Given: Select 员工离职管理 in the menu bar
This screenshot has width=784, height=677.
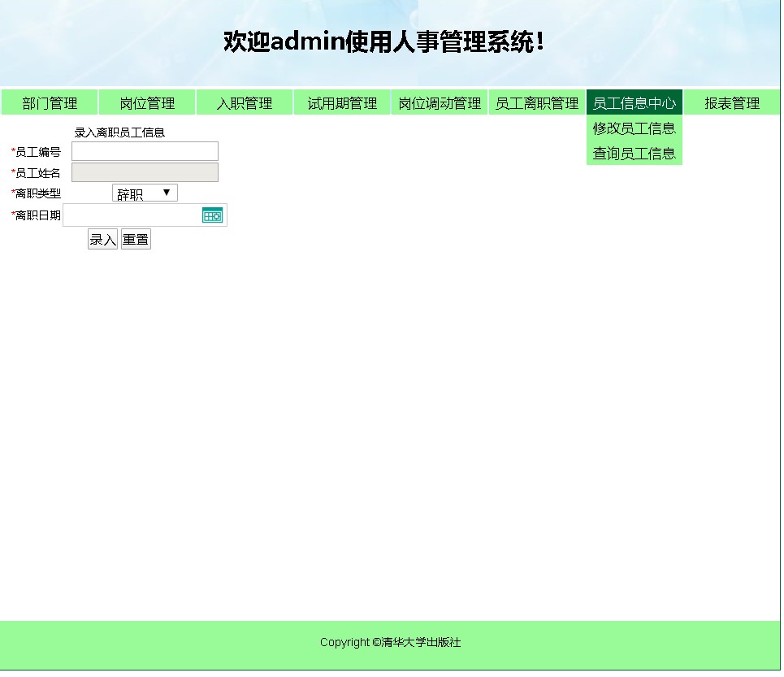Looking at the screenshot, I should (537, 103).
